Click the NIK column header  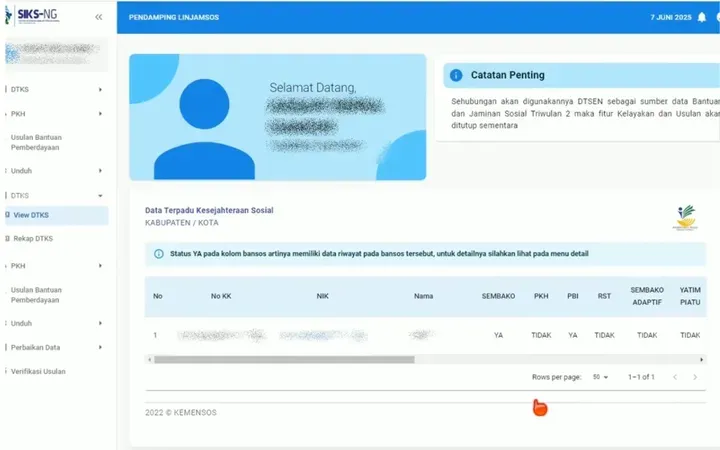point(322,296)
